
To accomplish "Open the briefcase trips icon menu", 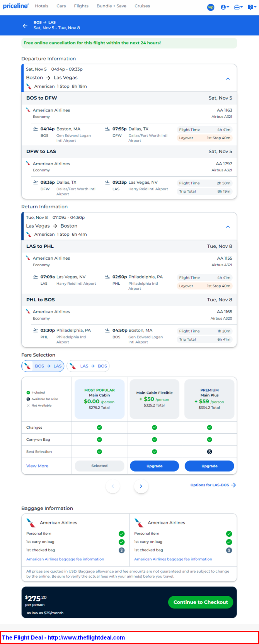I will [x=238, y=7].
